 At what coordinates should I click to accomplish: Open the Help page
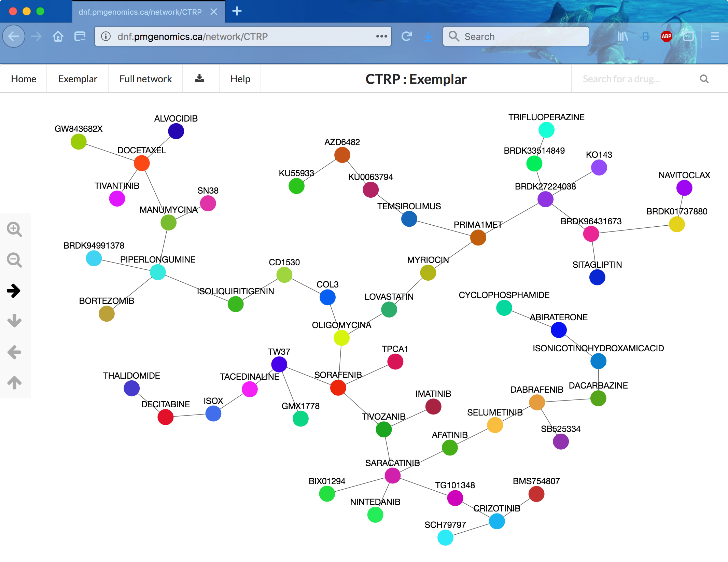pos(240,79)
